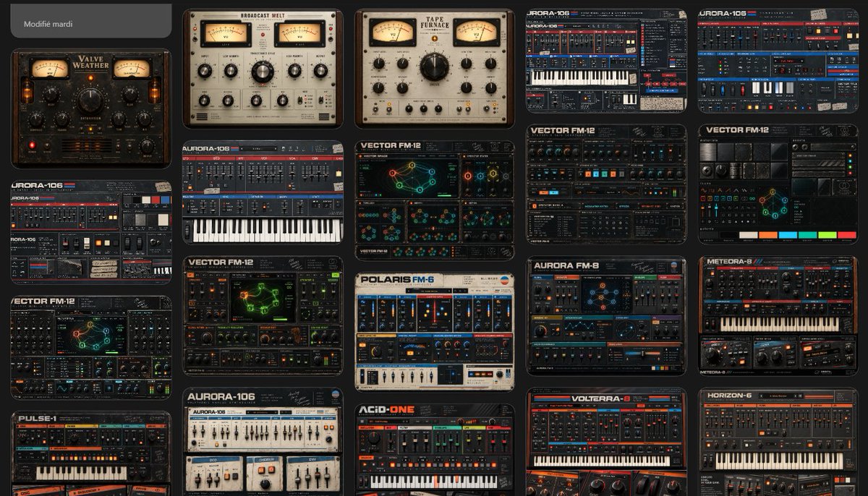Select Aurora-106 mood board thumbnail with color swatches
868x496 pixels.
tap(91, 232)
